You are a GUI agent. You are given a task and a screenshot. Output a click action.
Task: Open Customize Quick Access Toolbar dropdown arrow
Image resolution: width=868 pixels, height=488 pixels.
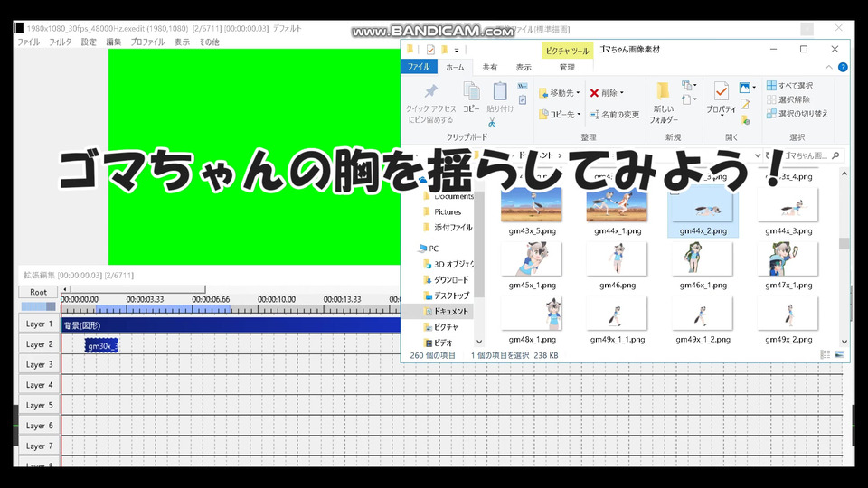coord(457,50)
